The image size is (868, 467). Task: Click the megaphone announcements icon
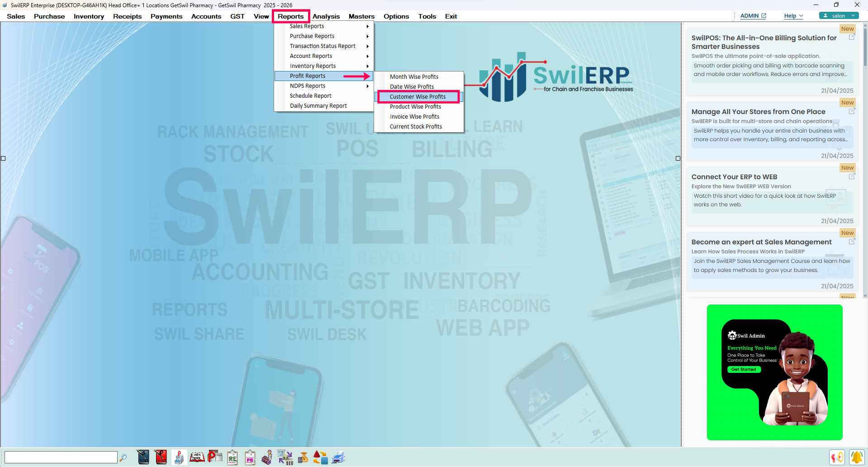[837, 457]
